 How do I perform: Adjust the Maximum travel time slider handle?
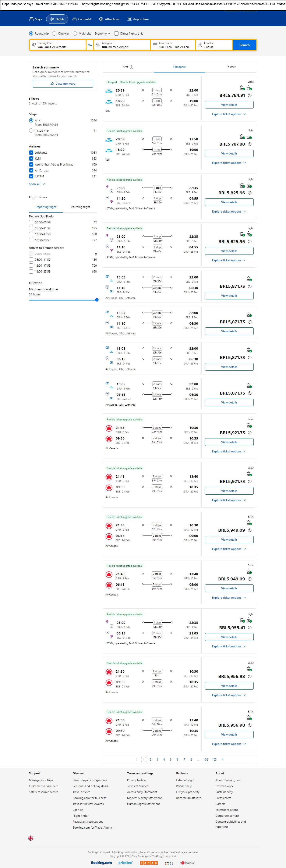(97, 300)
